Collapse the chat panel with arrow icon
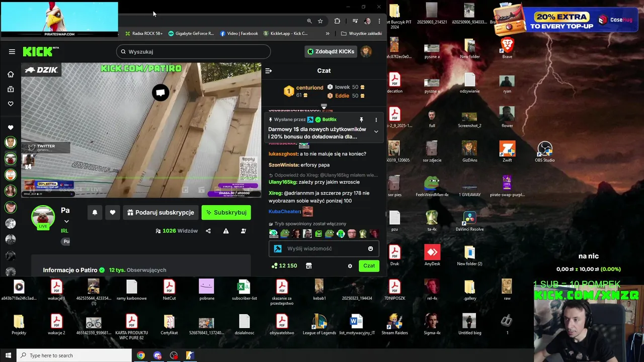The width and height of the screenshot is (644, 362). click(x=269, y=71)
